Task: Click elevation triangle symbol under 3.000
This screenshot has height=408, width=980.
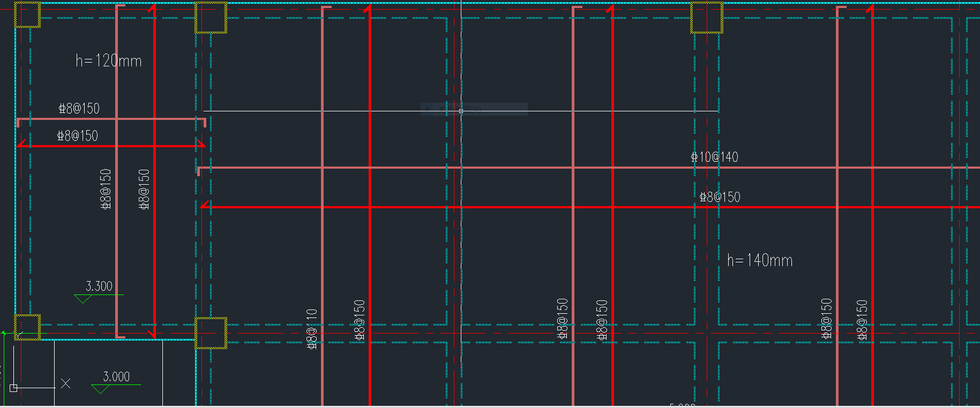Action: tap(100, 389)
